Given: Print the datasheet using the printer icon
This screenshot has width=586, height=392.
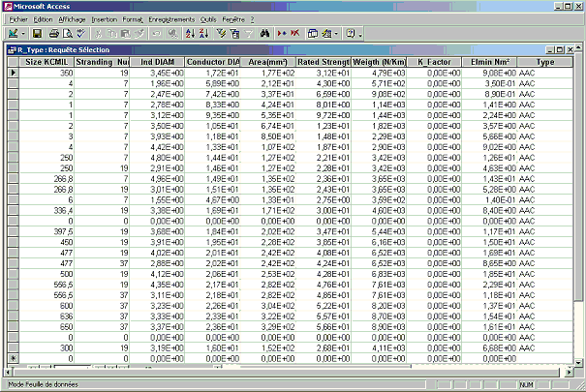Looking at the screenshot, I should [54, 34].
